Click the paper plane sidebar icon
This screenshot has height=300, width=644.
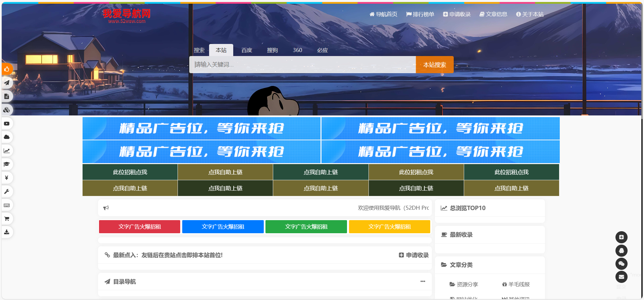pyautogui.click(x=7, y=83)
